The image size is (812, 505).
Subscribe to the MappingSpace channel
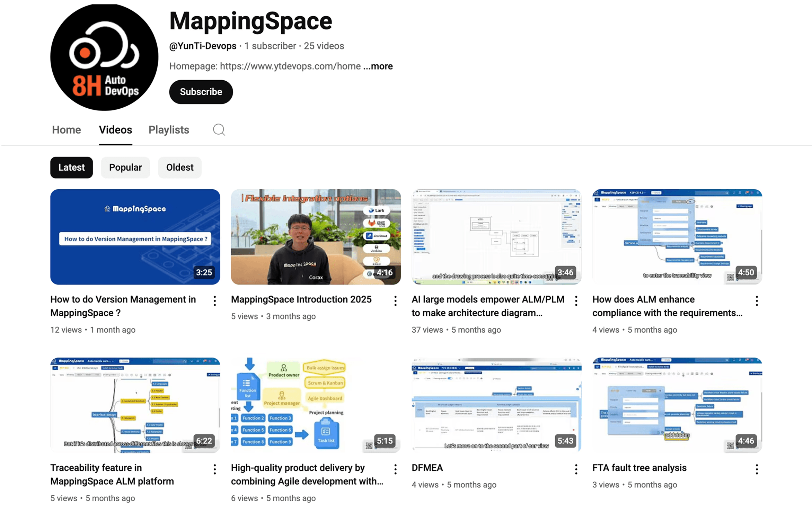tap(201, 92)
